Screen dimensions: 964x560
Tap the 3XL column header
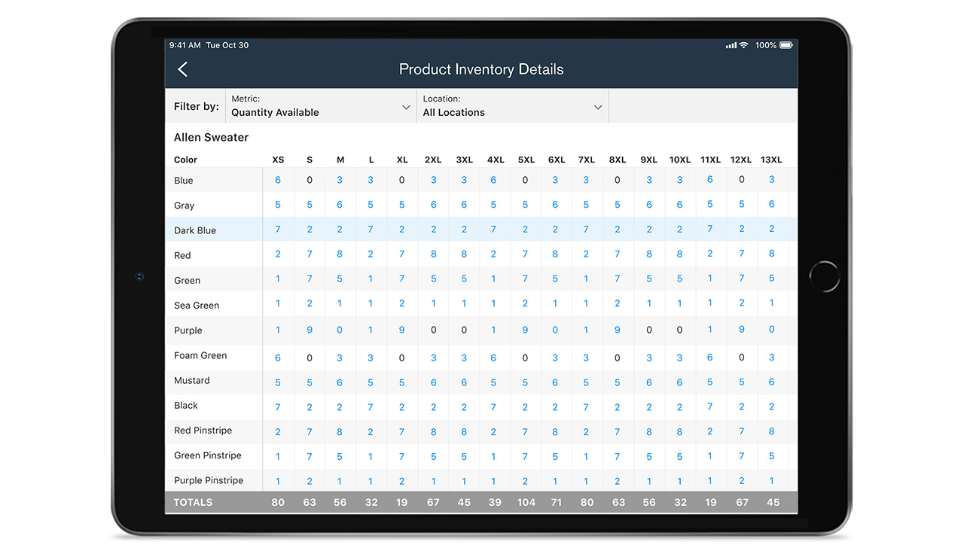(464, 160)
